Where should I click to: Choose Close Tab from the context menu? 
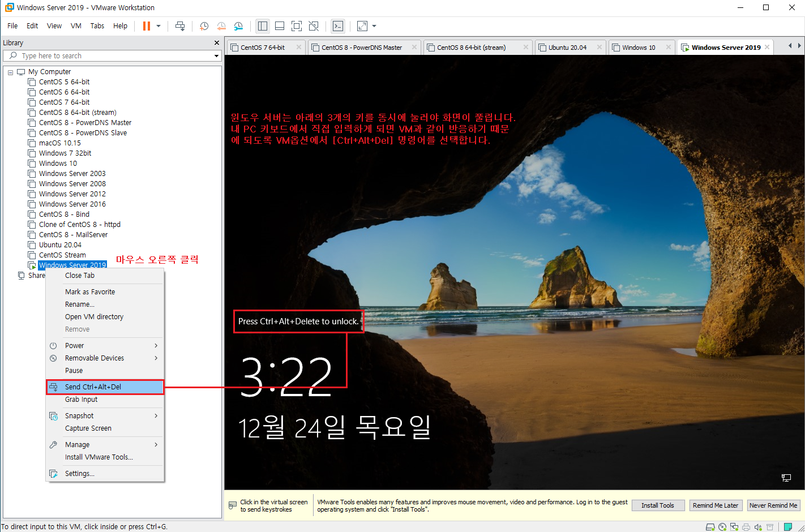tap(105, 276)
